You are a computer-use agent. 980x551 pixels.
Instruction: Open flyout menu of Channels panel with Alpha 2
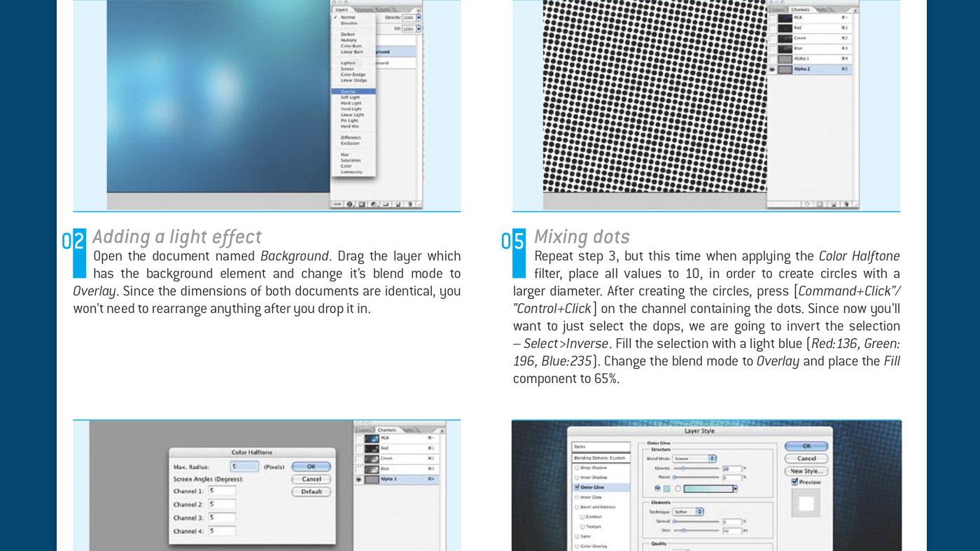tap(855, 11)
